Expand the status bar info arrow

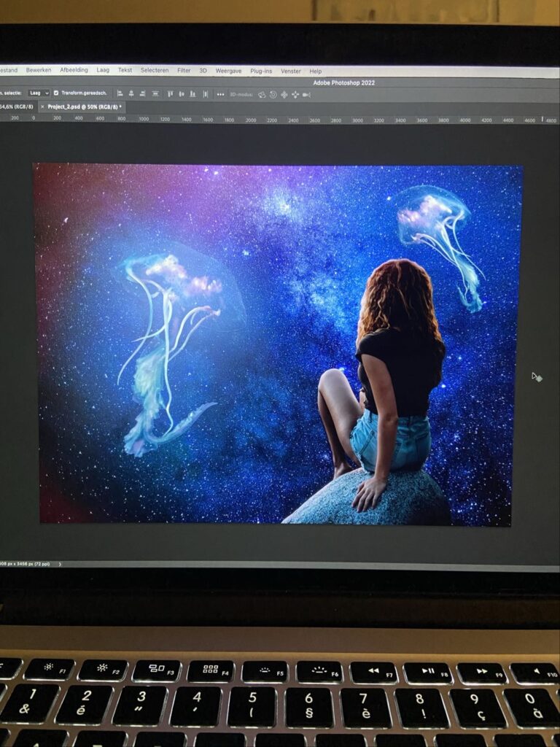pyautogui.click(x=60, y=563)
